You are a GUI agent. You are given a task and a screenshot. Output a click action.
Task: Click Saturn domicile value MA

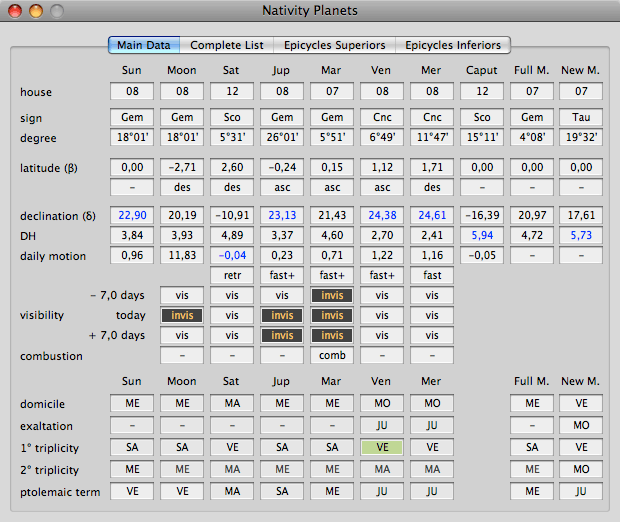tap(232, 403)
